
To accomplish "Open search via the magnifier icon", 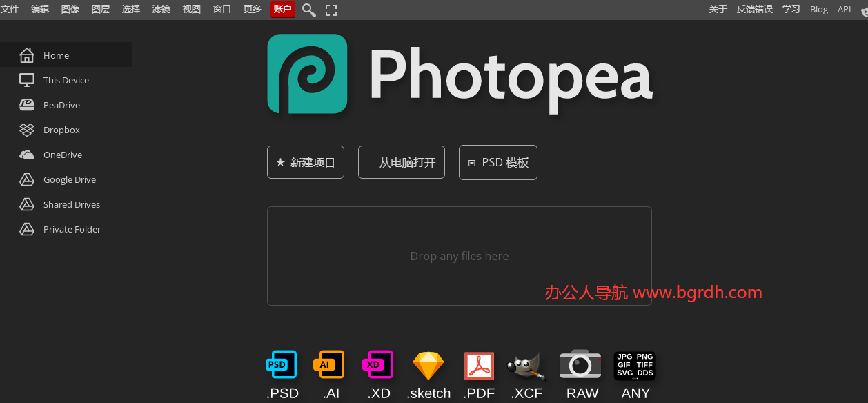I will pyautogui.click(x=308, y=10).
